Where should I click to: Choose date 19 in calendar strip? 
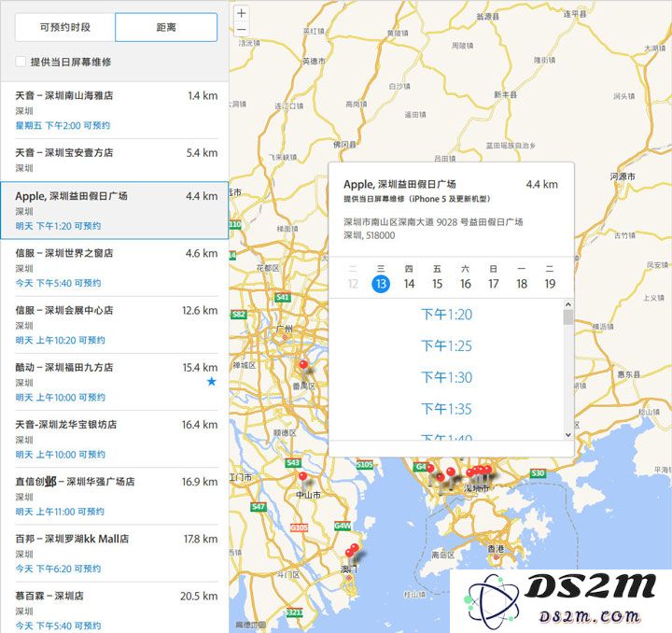pos(550,284)
